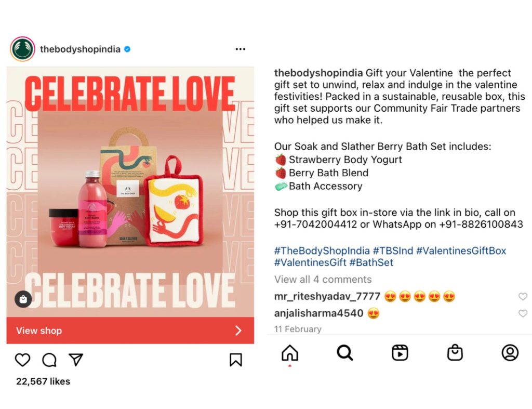Click the thebodyshopindia username in header
The image size is (532, 409).
point(80,49)
